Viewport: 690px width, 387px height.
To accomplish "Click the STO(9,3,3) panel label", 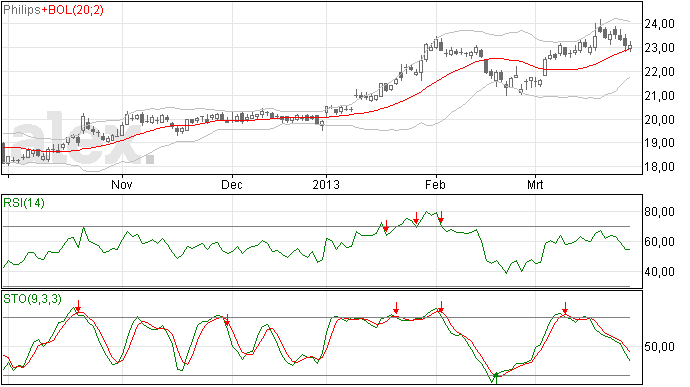I will tap(32, 299).
